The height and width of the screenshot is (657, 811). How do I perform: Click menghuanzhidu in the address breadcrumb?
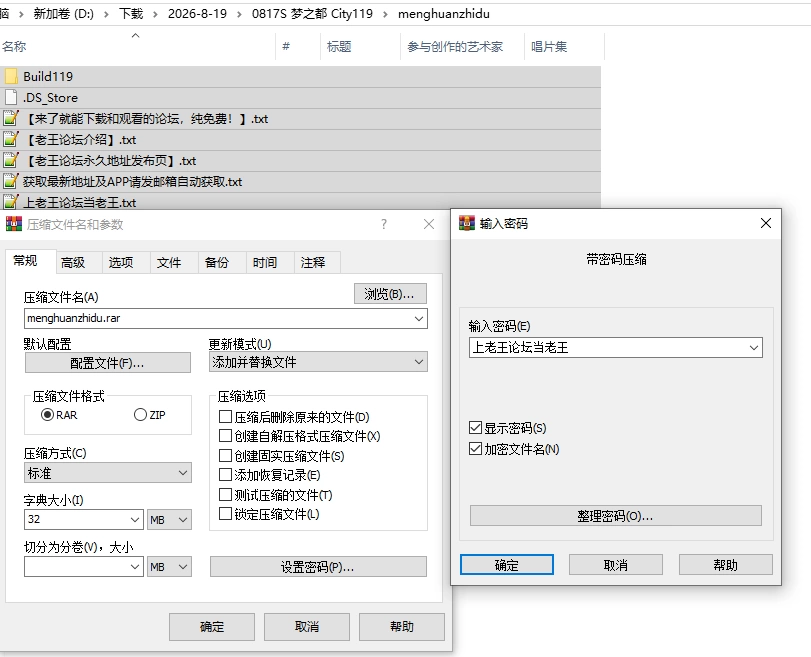[444, 14]
